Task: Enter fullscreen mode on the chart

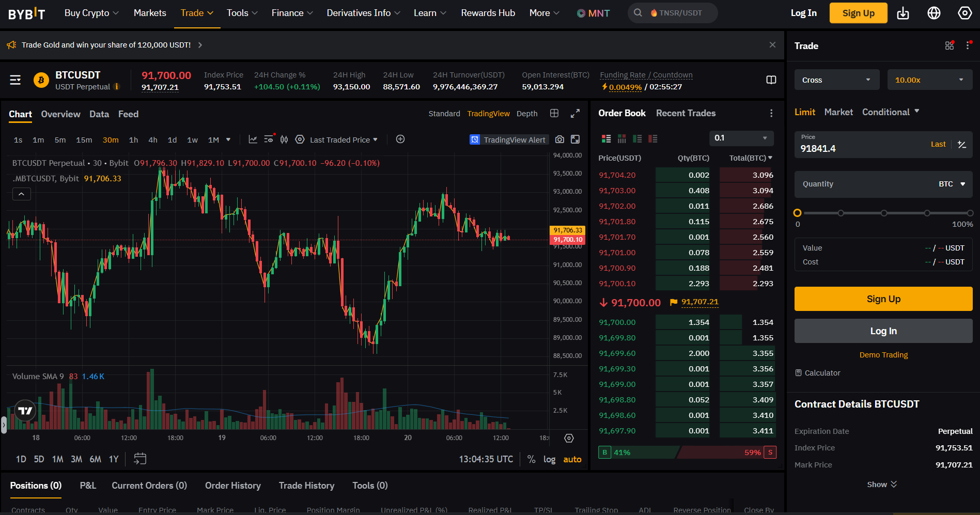Action: (575, 113)
